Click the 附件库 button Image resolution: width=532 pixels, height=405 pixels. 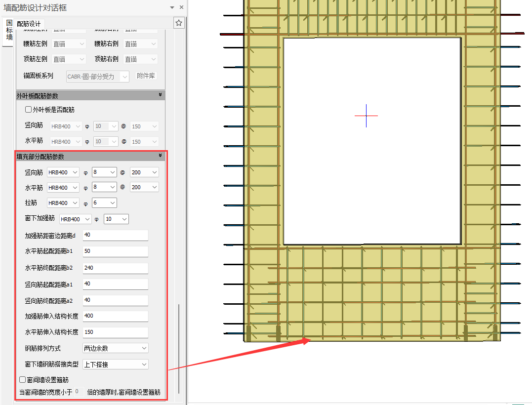146,76
